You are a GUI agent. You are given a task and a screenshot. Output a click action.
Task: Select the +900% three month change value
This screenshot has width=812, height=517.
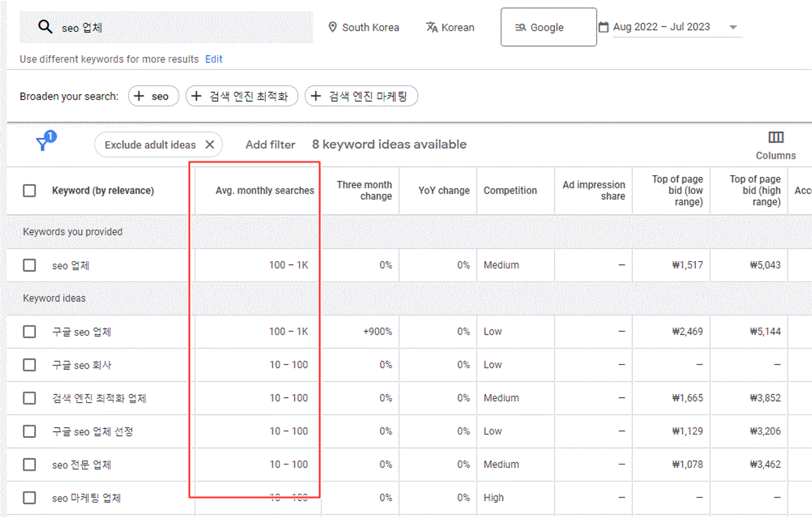coord(378,332)
